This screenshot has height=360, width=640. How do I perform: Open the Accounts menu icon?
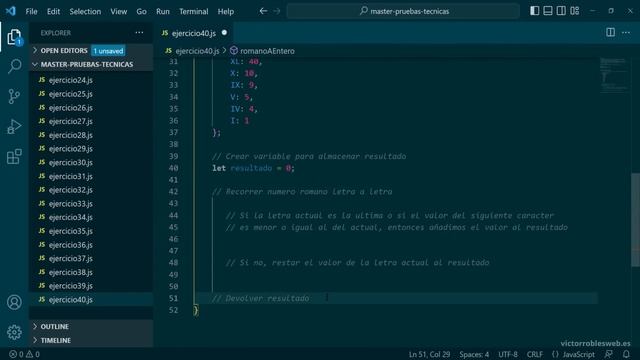(x=14, y=302)
